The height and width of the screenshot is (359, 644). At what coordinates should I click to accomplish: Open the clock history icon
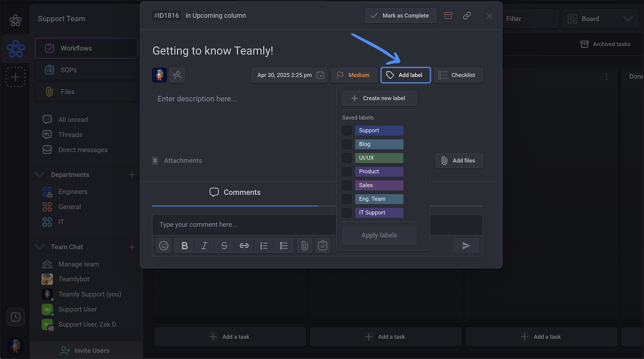point(16,317)
